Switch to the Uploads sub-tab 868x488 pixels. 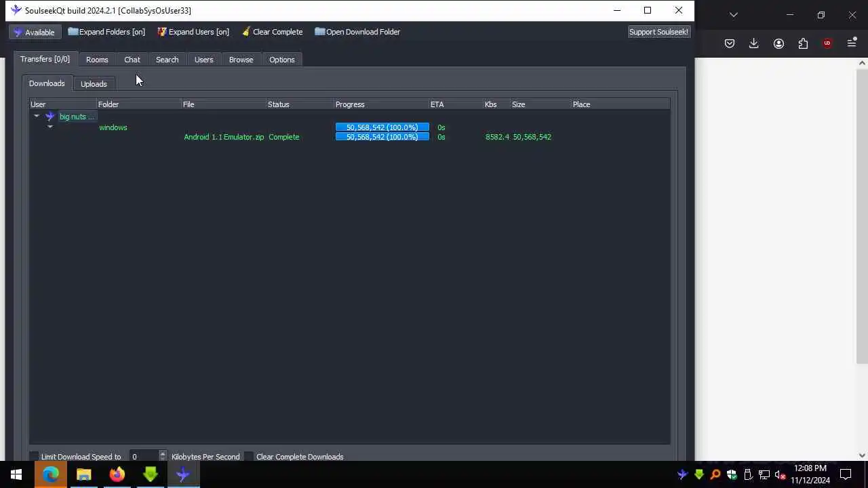94,84
